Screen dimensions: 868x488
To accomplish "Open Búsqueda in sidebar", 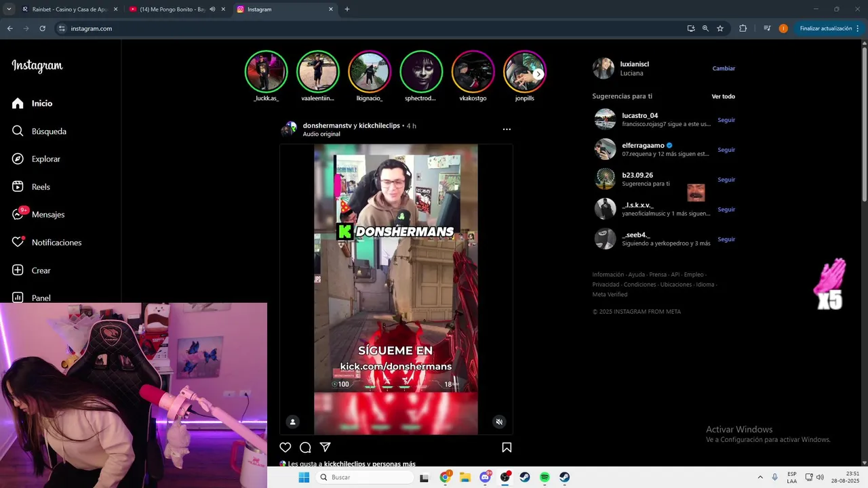I will (x=41, y=131).
